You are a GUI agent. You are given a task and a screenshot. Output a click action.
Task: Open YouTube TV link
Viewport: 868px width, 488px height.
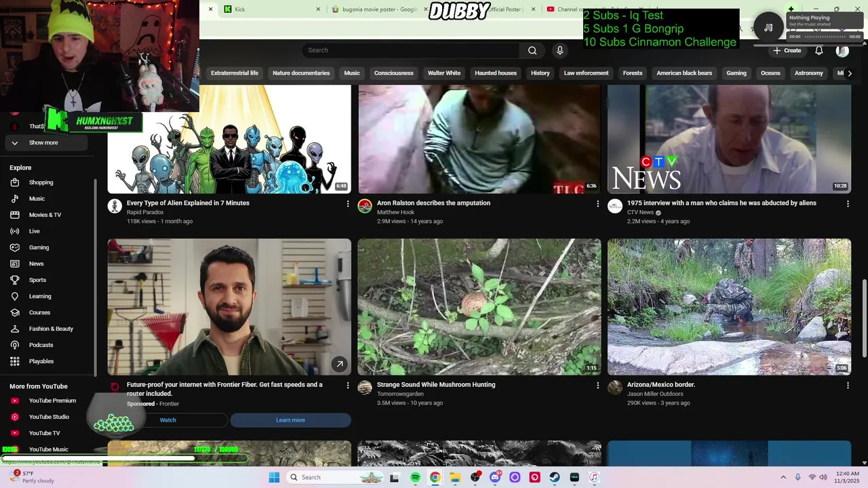pos(47,433)
